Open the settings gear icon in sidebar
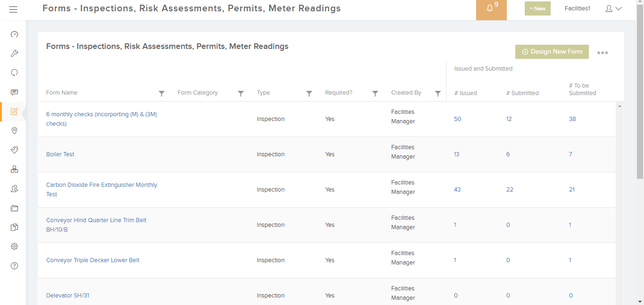Viewport: 644px width, 305px height. 14,247
